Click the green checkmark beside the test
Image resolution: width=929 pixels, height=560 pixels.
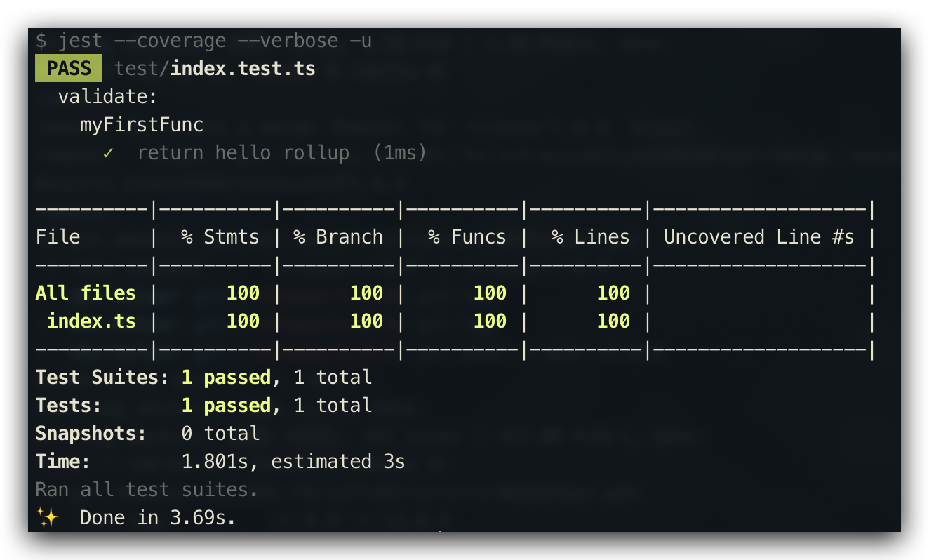(108, 153)
